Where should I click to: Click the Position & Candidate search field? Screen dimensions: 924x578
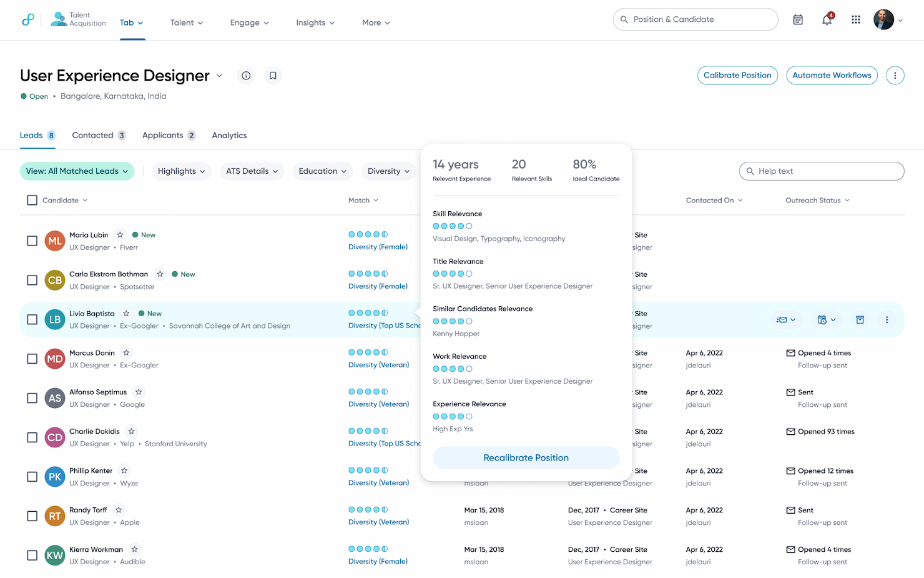click(x=695, y=19)
